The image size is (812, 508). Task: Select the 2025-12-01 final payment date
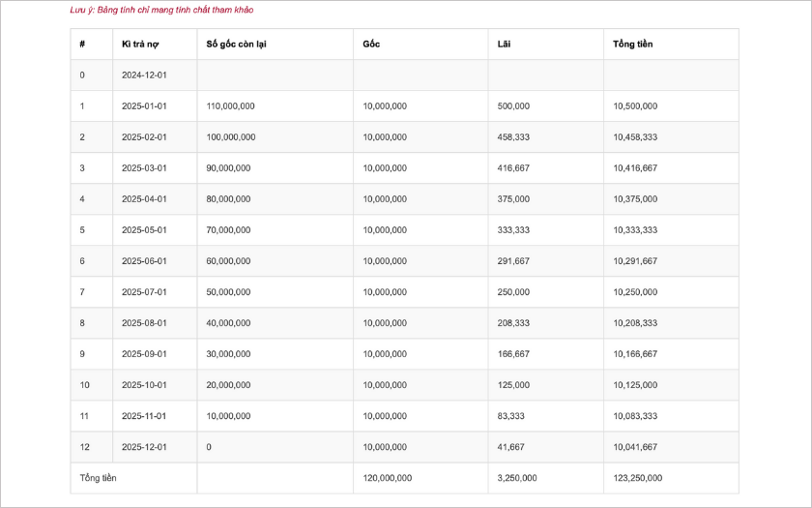pyautogui.click(x=144, y=447)
